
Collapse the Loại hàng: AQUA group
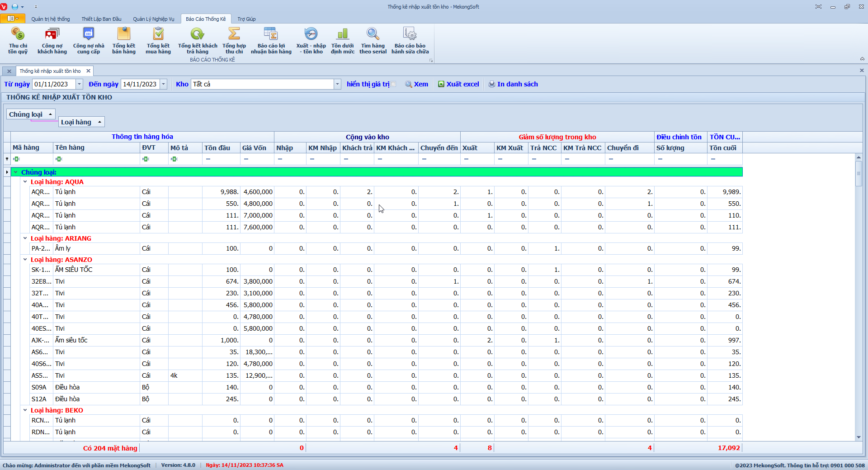coord(25,182)
